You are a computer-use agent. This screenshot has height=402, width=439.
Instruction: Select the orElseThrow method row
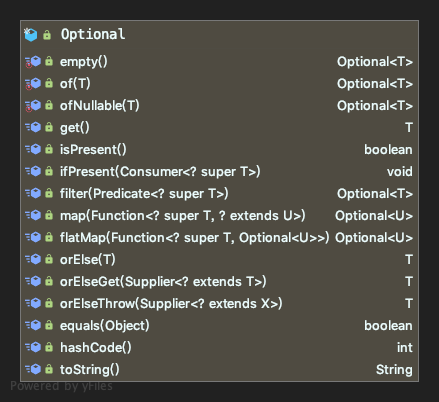tap(219, 303)
